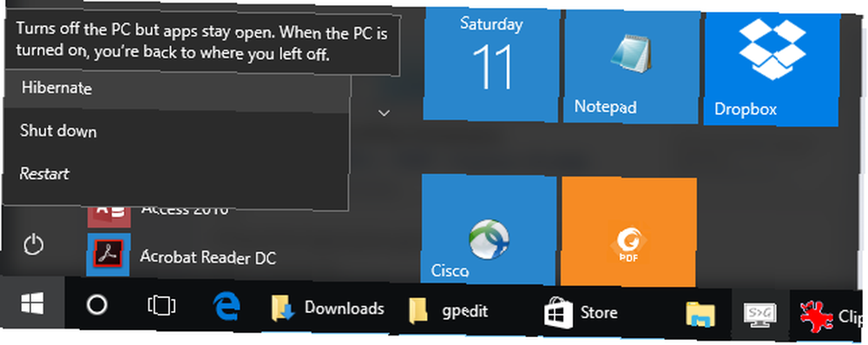Open the Dropbox tile
This screenshot has width=868, height=345.
pyautogui.click(x=771, y=69)
